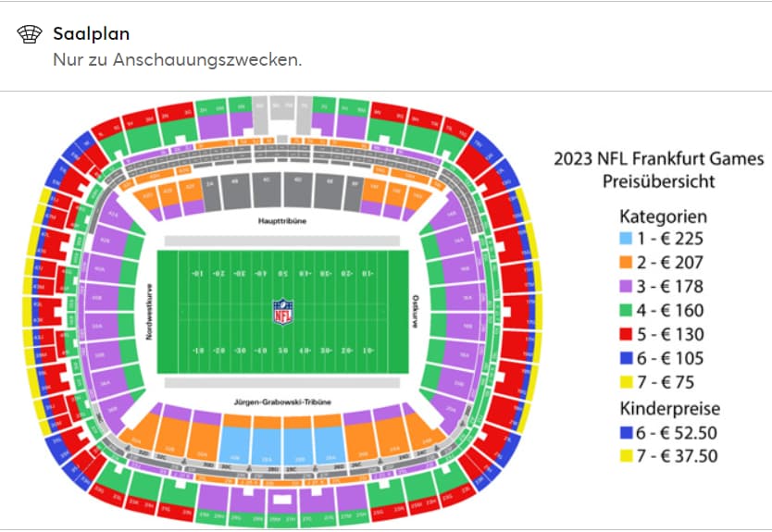Click the NFL shield logo at midfield
This screenshot has height=532, width=772.
(283, 312)
